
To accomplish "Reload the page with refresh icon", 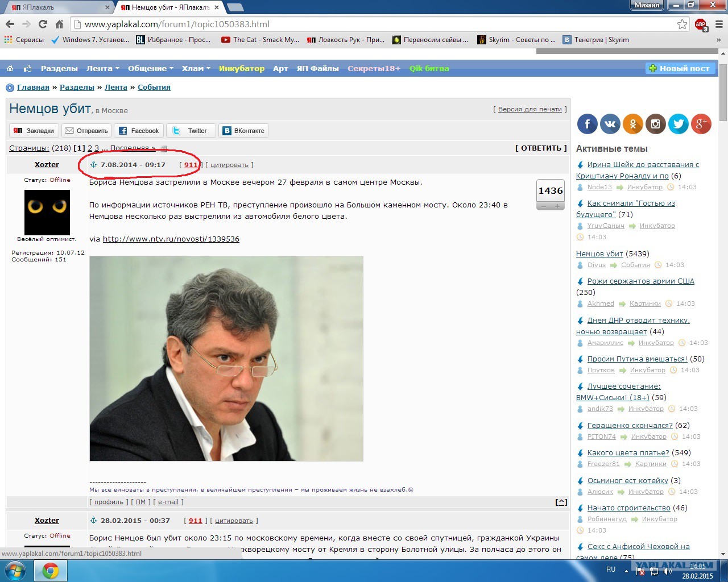I will pos(43,24).
